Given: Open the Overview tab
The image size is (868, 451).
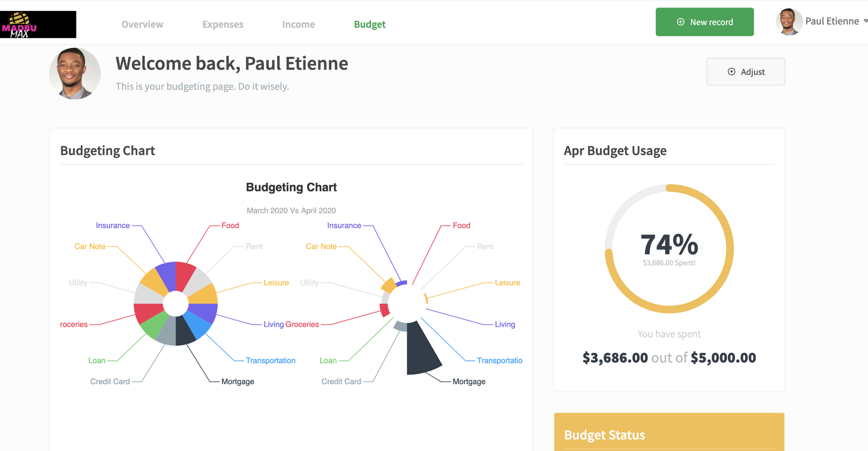Looking at the screenshot, I should pos(142,24).
